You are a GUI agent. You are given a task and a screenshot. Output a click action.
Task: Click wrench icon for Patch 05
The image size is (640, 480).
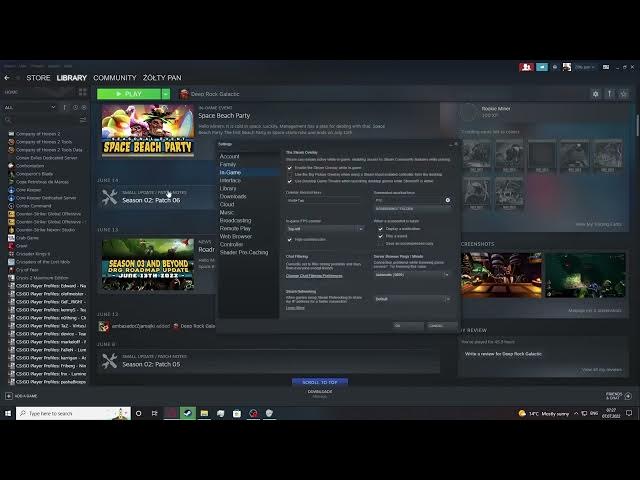coord(109,361)
